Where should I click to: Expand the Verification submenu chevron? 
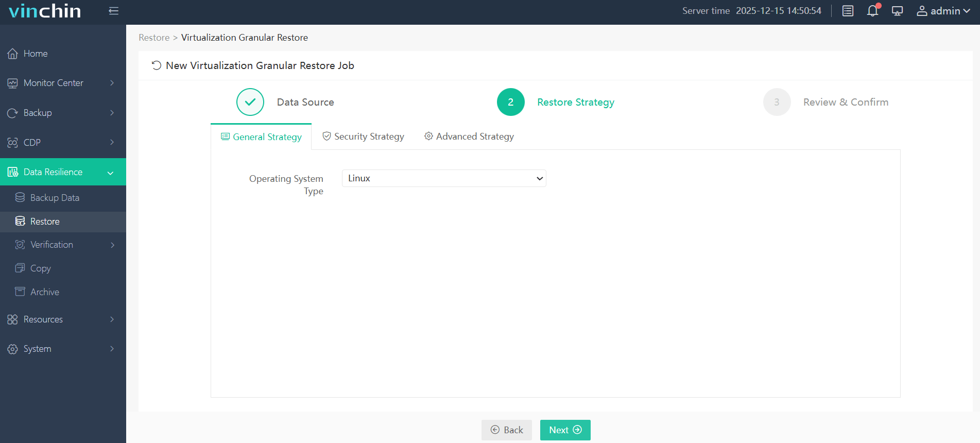coord(112,245)
